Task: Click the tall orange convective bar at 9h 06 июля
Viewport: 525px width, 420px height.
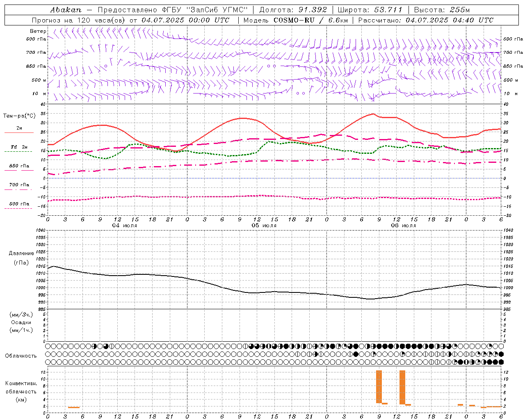Action: point(379,387)
